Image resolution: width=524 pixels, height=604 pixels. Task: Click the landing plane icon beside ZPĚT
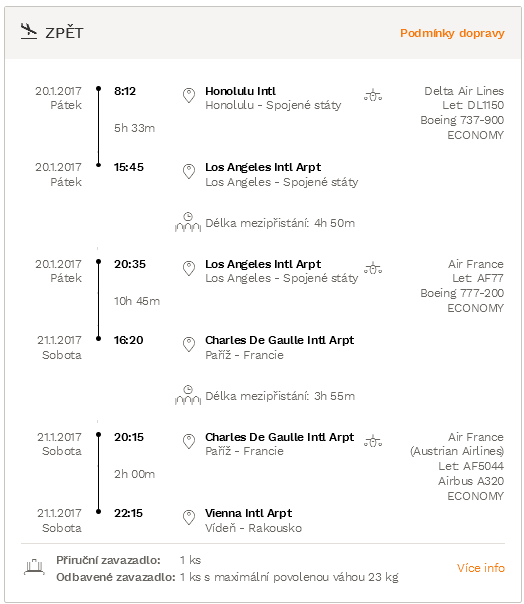tap(29, 31)
